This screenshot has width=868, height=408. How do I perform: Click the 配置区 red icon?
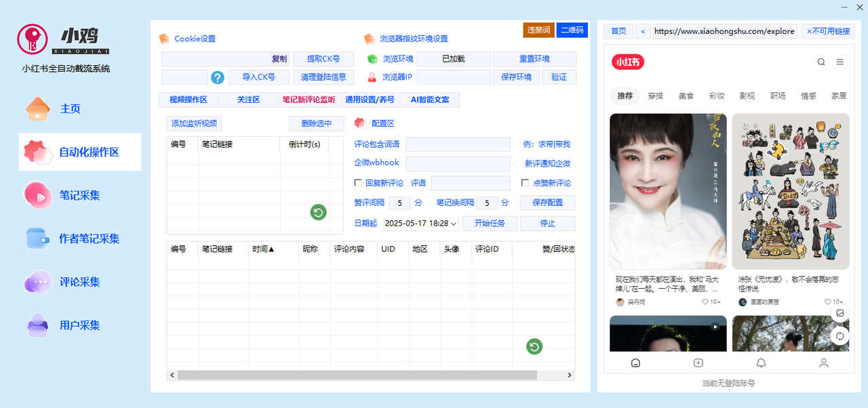[x=361, y=123]
